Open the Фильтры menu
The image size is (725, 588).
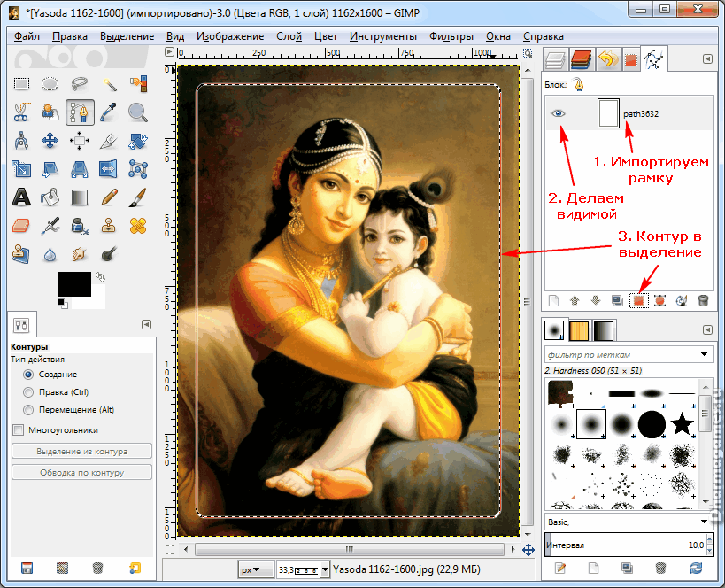point(451,36)
